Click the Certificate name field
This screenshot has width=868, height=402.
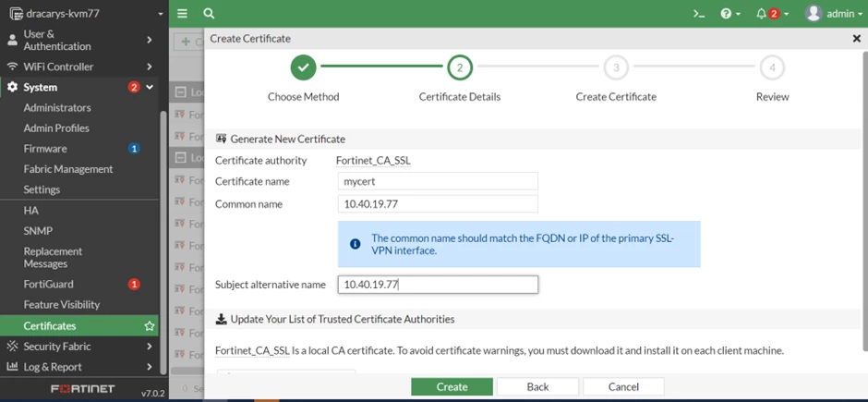tap(438, 181)
